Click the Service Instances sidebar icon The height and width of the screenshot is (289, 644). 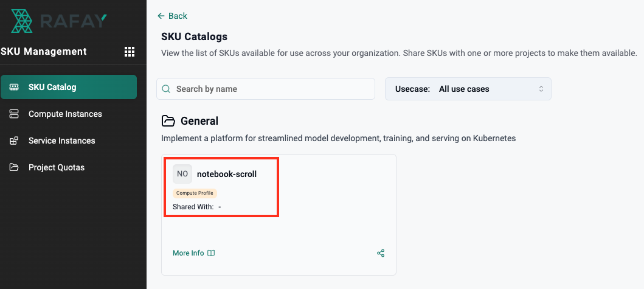coord(14,141)
